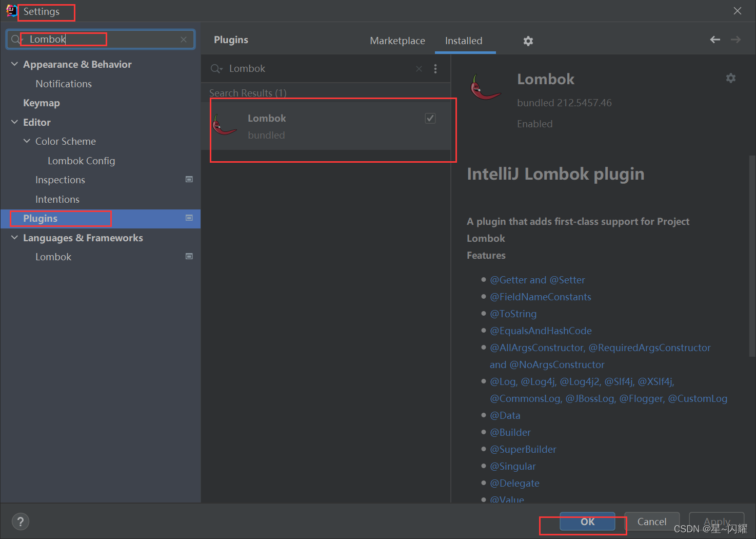Collapse the Color Scheme node

point(27,141)
